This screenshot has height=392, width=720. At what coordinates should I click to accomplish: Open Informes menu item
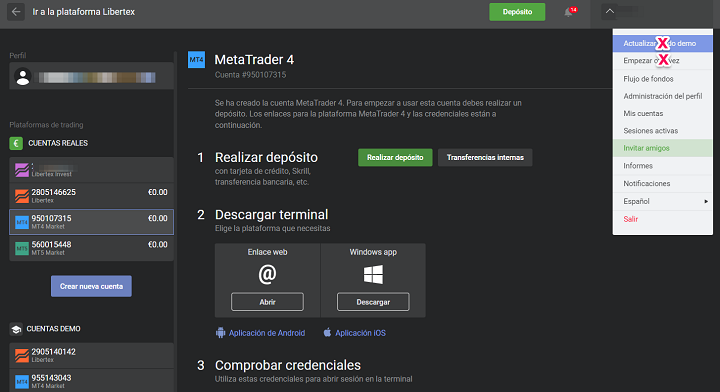(x=663, y=166)
